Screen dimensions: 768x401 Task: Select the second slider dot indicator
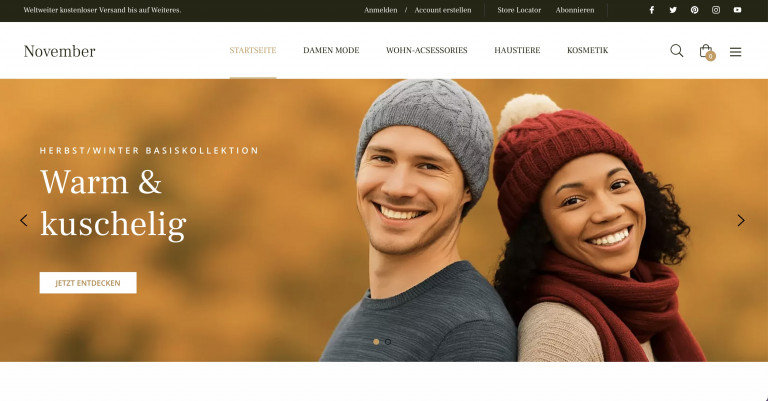point(388,342)
